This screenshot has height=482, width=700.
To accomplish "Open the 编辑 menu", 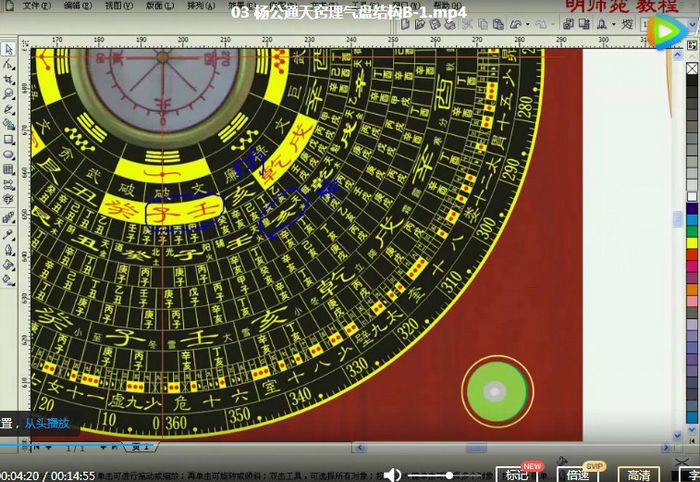I will point(78,6).
